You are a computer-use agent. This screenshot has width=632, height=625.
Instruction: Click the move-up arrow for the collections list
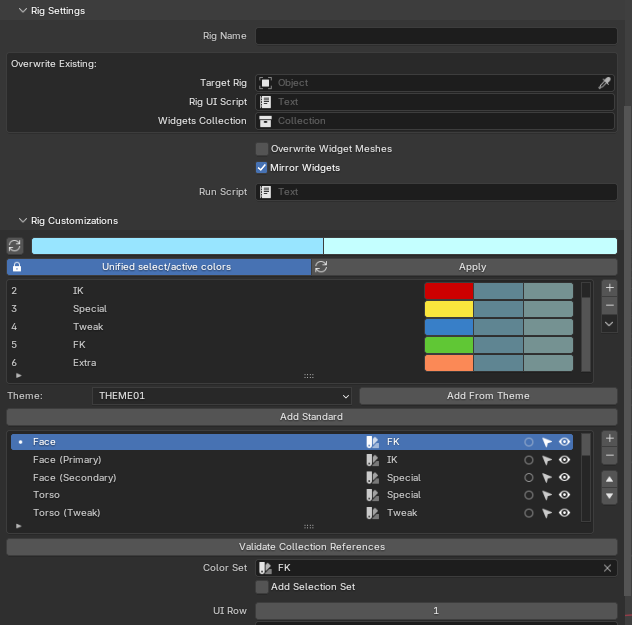[609, 479]
